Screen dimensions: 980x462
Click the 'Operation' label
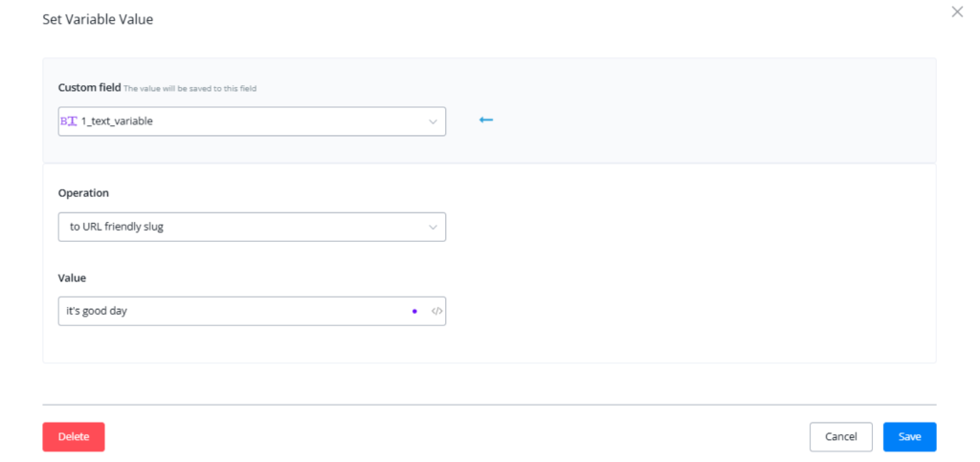83,192
